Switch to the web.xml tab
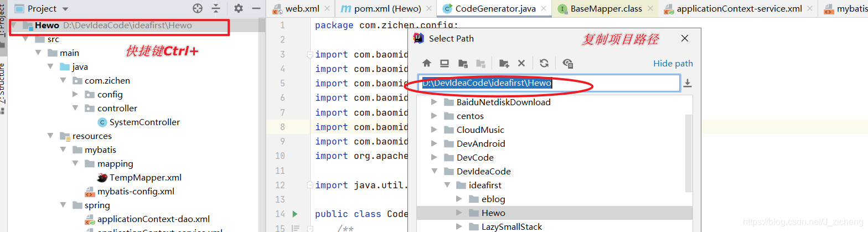This screenshot has width=868, height=232. [x=303, y=8]
